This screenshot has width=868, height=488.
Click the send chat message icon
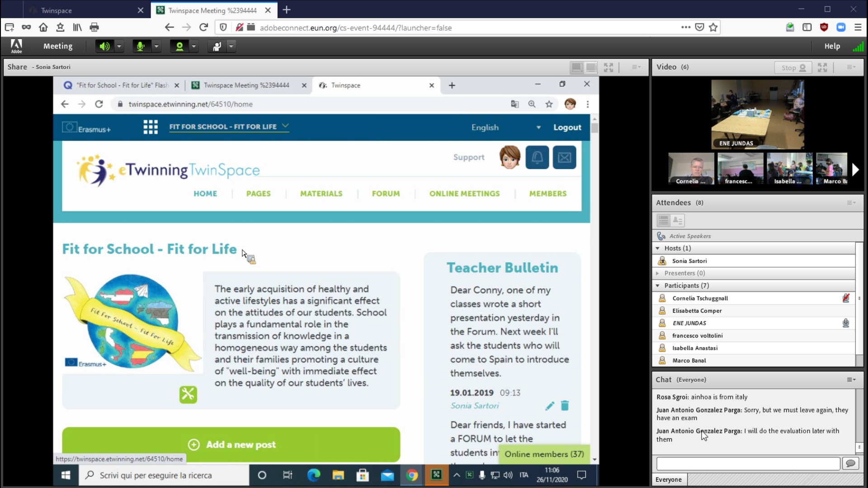[850, 464]
